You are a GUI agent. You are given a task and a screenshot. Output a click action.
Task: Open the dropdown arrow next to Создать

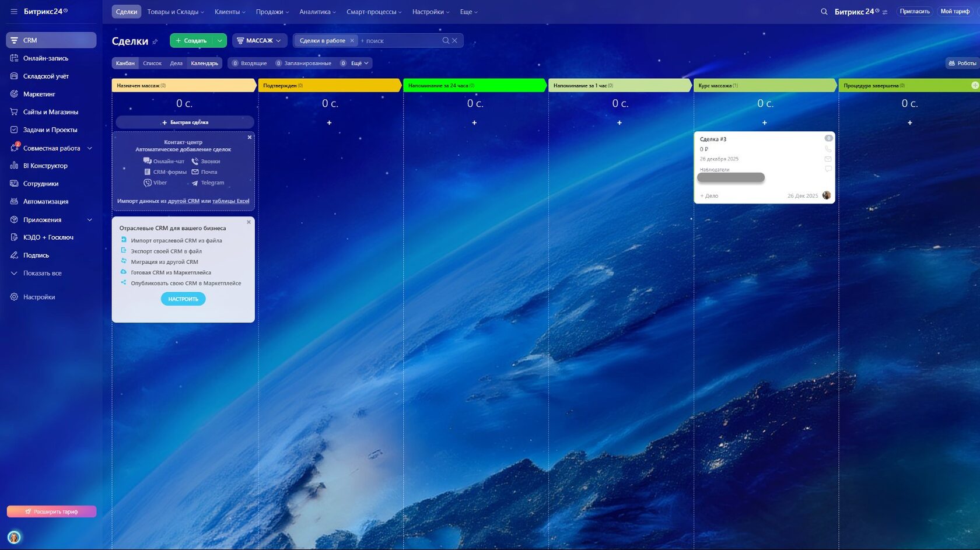coord(220,41)
